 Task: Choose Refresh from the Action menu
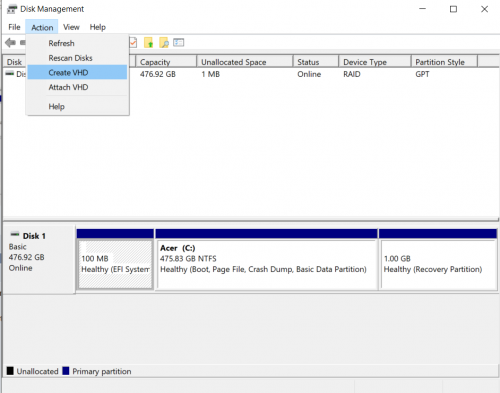(77, 43)
